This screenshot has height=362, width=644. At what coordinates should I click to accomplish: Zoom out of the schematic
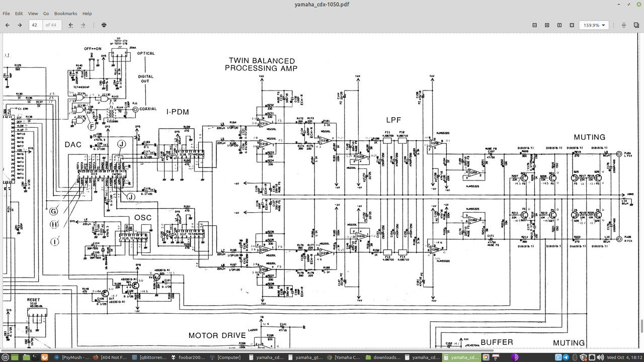click(534, 25)
